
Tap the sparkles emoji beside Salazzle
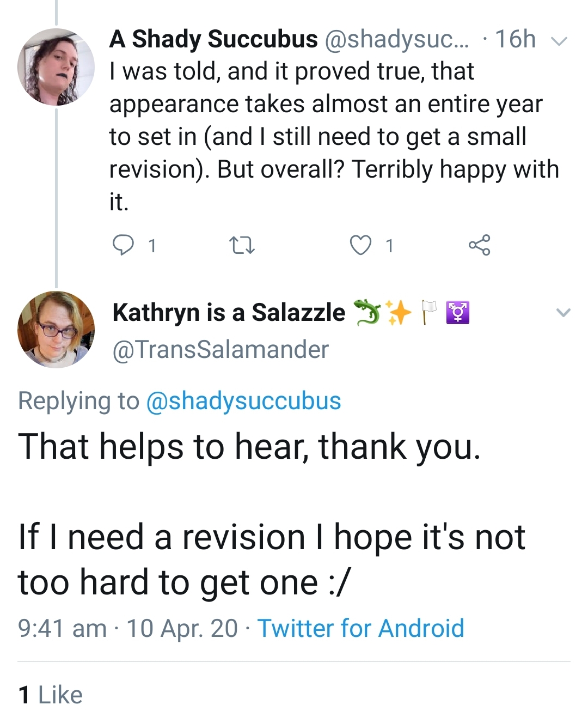[x=399, y=312]
